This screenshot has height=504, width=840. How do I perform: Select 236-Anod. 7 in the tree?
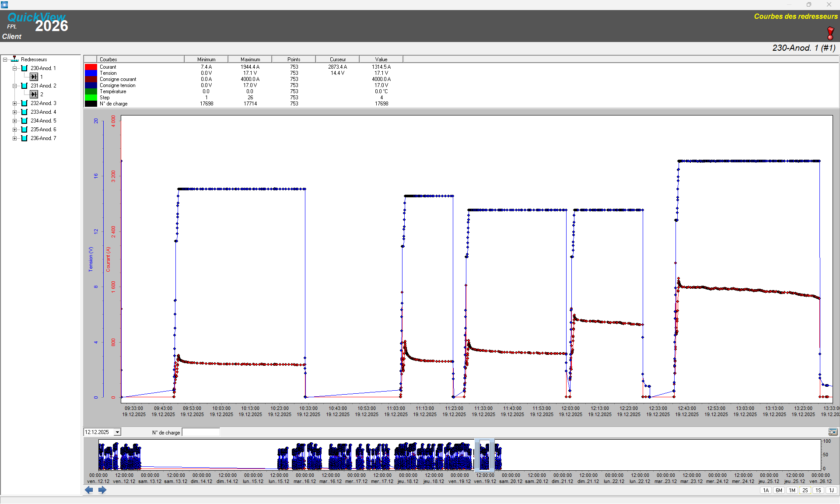(x=43, y=138)
